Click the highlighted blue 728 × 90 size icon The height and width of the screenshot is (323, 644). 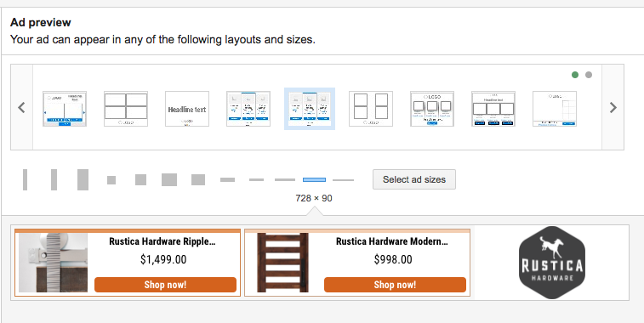coord(314,179)
